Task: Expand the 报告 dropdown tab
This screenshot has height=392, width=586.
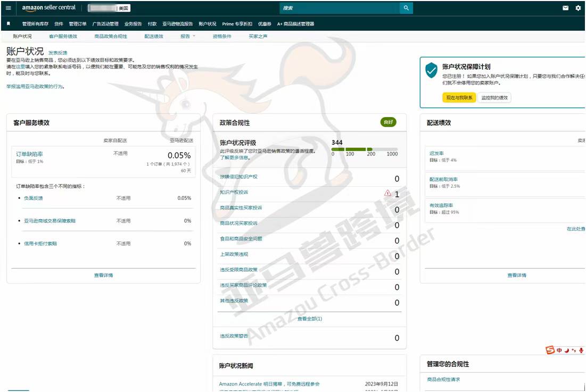Action: coord(187,36)
